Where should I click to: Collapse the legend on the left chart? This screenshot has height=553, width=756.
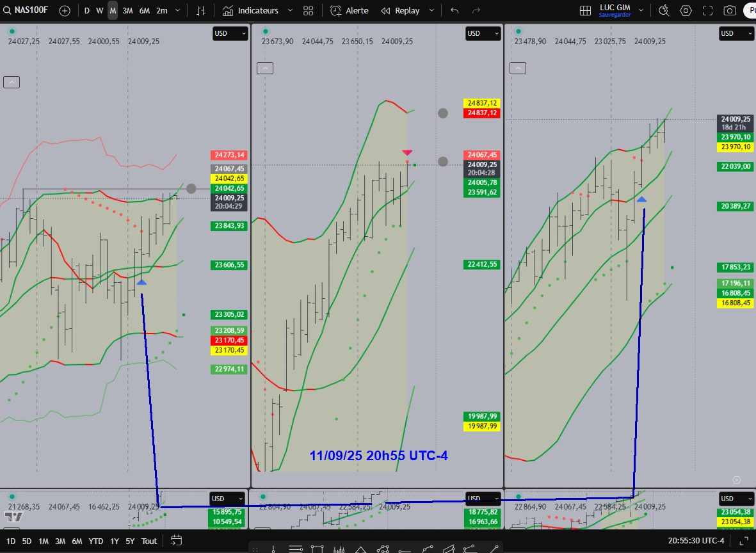point(12,83)
